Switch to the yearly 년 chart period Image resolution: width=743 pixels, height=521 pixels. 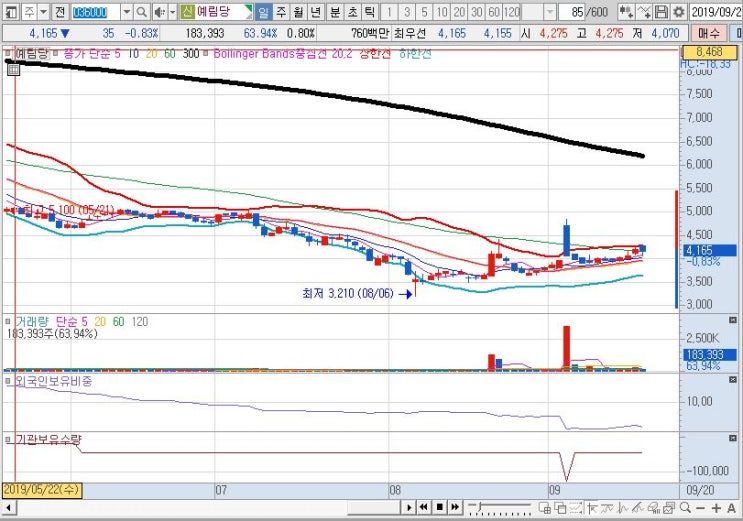pos(316,12)
